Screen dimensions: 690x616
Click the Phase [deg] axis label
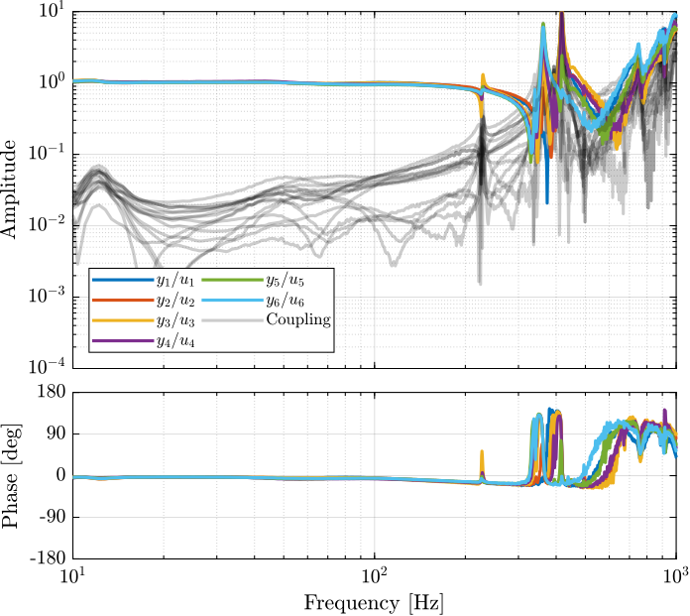[10, 476]
